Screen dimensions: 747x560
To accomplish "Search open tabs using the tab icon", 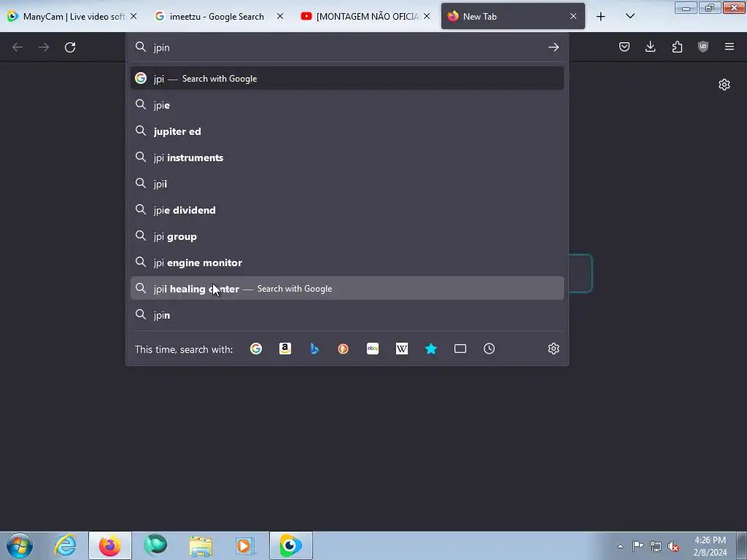I will (460, 349).
